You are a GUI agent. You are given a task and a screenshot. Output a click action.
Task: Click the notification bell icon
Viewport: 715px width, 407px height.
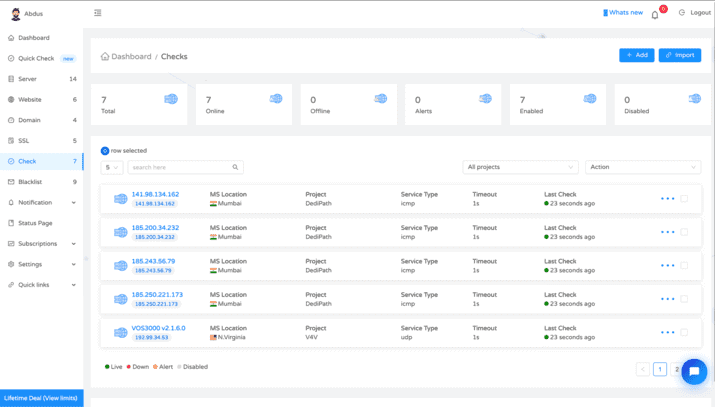(x=655, y=14)
